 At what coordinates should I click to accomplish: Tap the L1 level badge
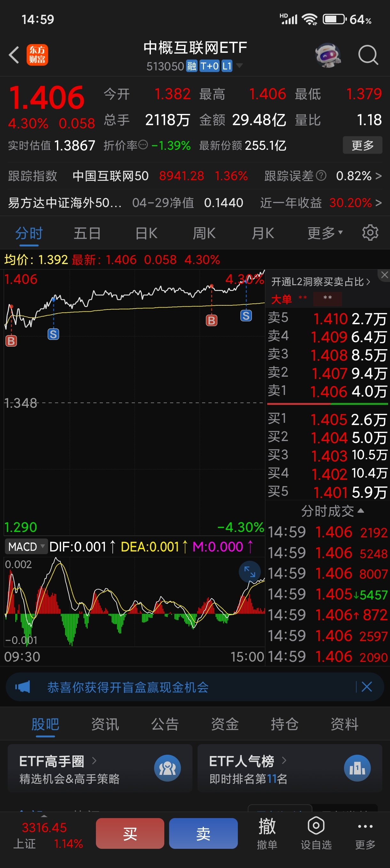pos(227,66)
